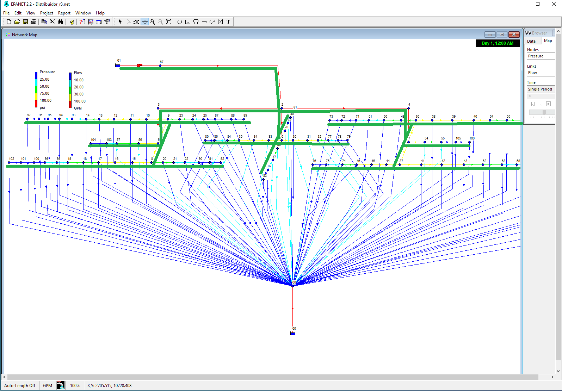Select the Pan hand tool in the toolbar

145,22
